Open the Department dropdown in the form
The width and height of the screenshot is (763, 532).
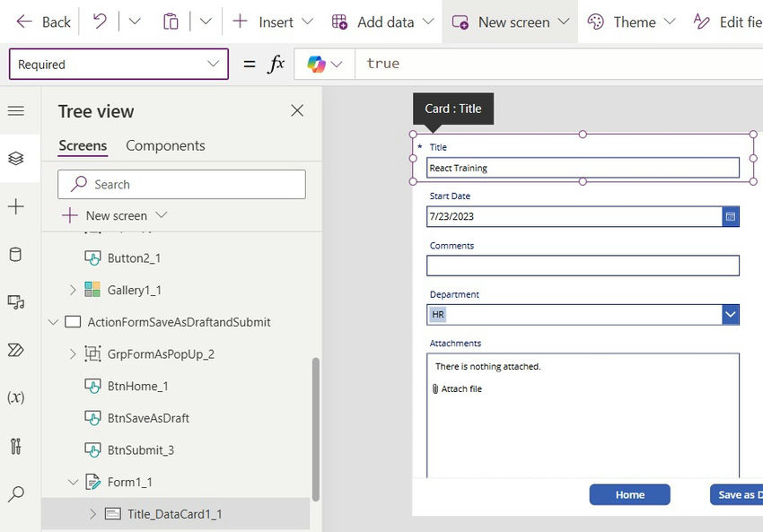click(x=731, y=314)
